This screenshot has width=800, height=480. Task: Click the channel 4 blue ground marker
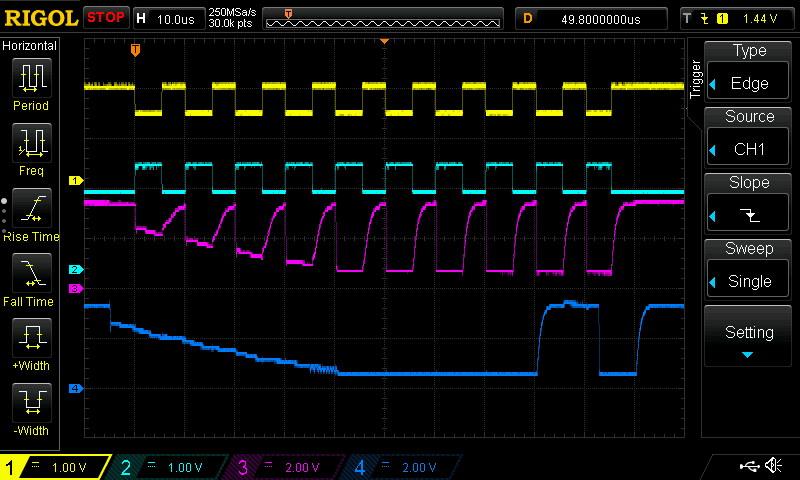pos(76,388)
